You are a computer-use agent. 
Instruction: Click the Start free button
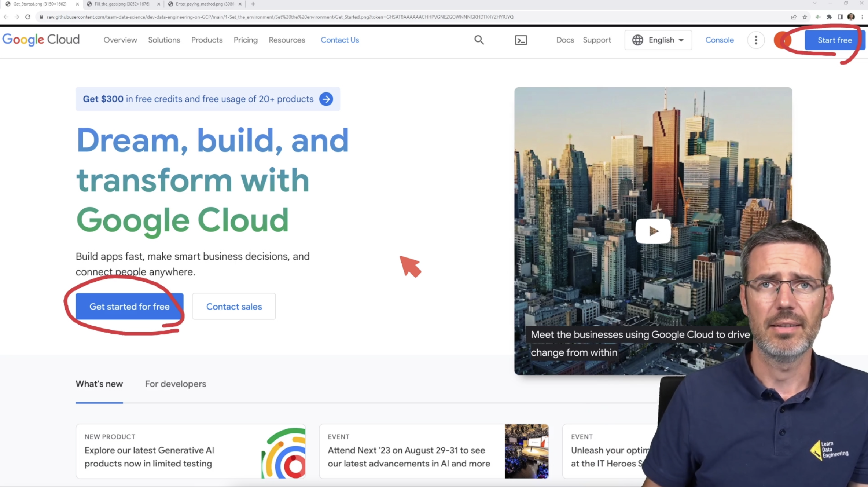pos(835,40)
